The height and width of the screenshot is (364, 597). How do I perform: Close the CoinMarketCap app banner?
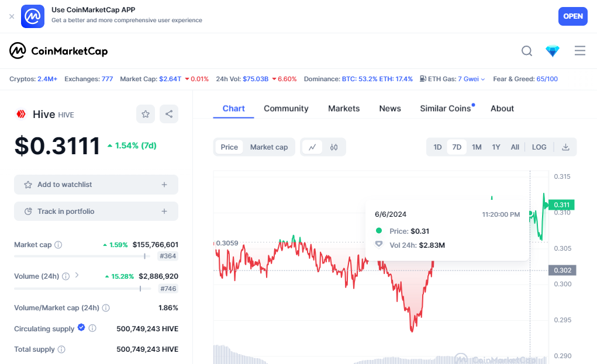tap(12, 16)
